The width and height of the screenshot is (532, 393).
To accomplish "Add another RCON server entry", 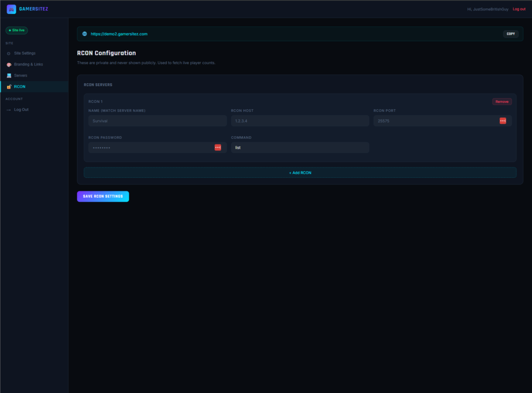I will click(300, 173).
